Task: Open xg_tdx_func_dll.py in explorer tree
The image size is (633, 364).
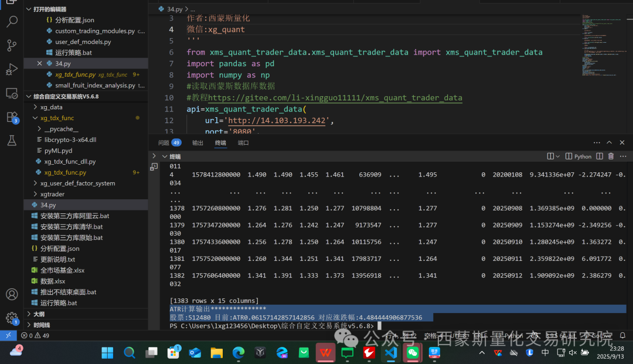Action: [70, 161]
